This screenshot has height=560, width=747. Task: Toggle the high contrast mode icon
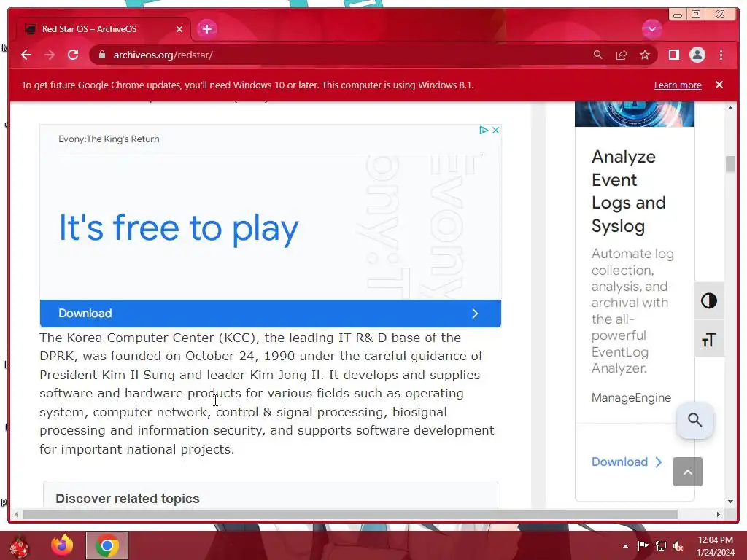[709, 301]
